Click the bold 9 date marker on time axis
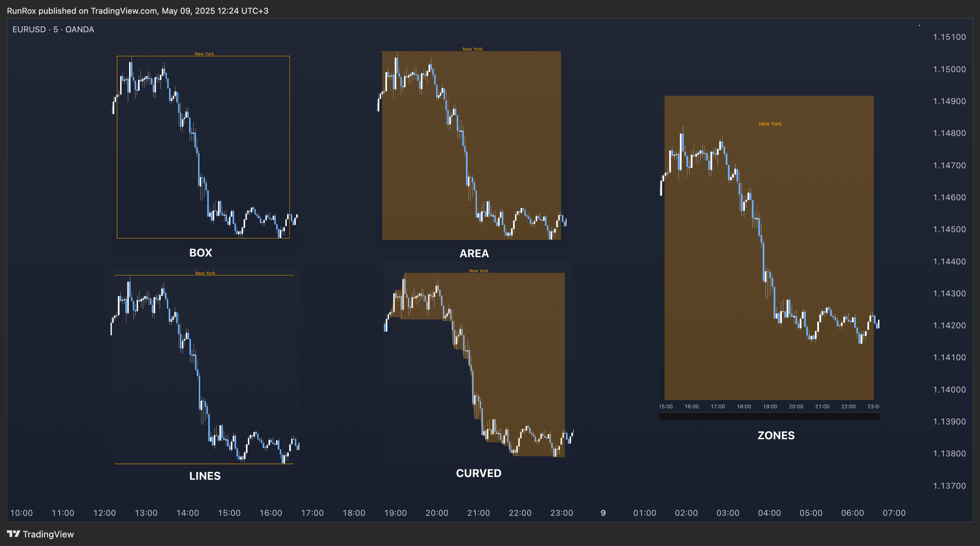 pyautogui.click(x=603, y=512)
